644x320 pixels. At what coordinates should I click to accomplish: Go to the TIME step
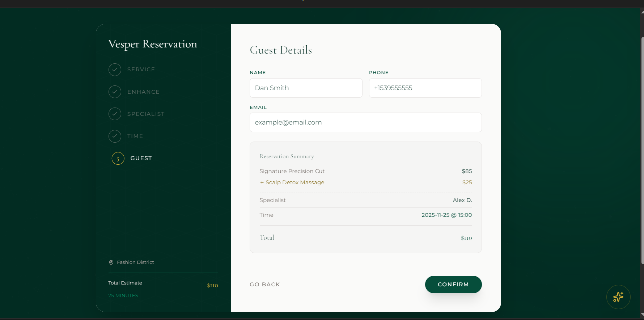[x=135, y=136]
